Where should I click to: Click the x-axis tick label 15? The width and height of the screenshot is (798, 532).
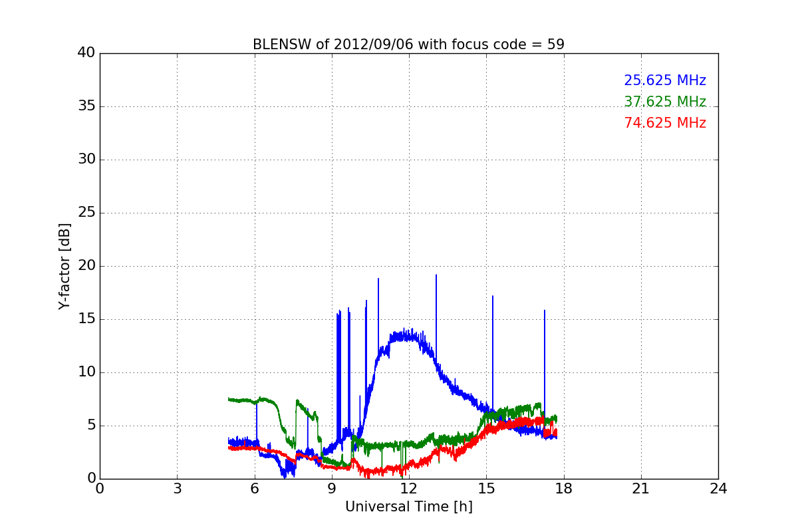486,489
